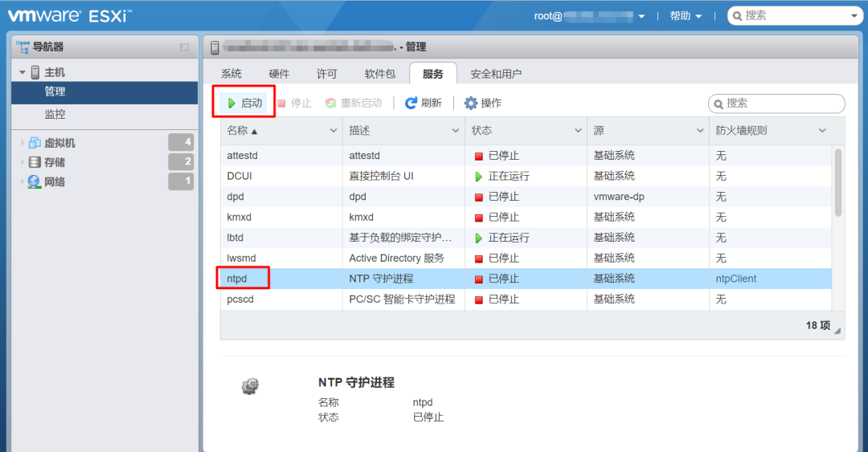This screenshot has height=452, width=868.
Task: Click the green running icon in the DCUI row
Action: [479, 177]
